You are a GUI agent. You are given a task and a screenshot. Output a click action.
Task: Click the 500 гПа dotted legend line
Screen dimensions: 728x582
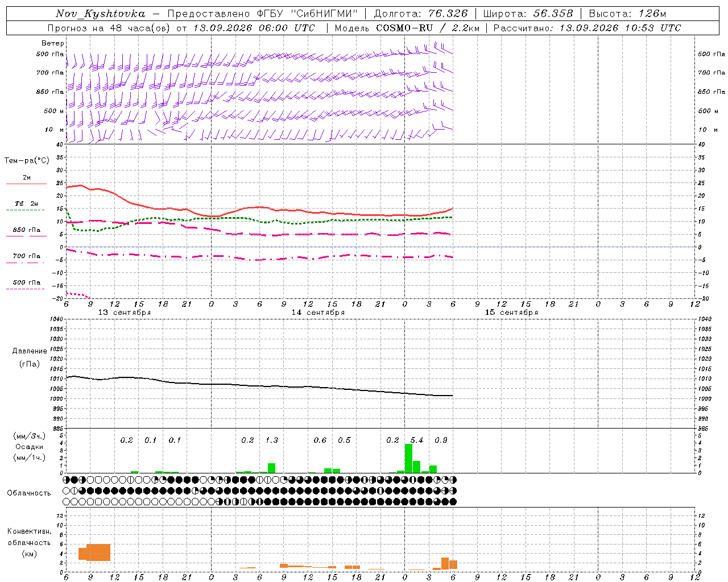[25, 289]
